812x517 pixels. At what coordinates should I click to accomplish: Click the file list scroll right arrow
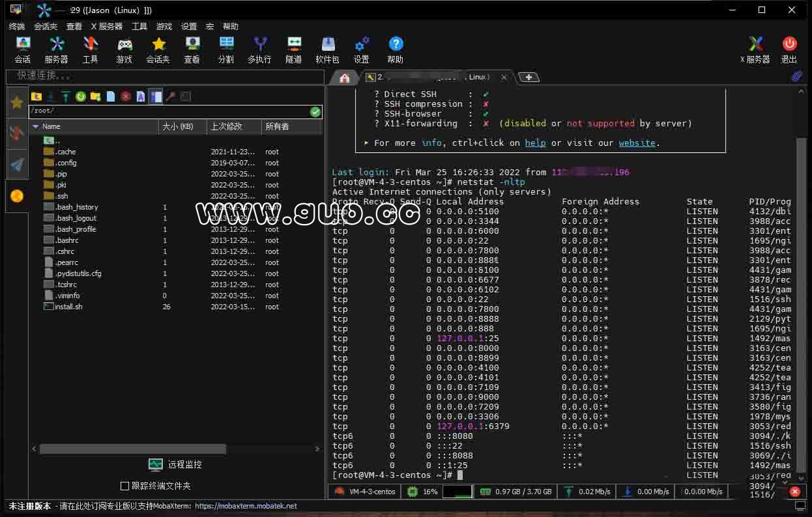317,449
